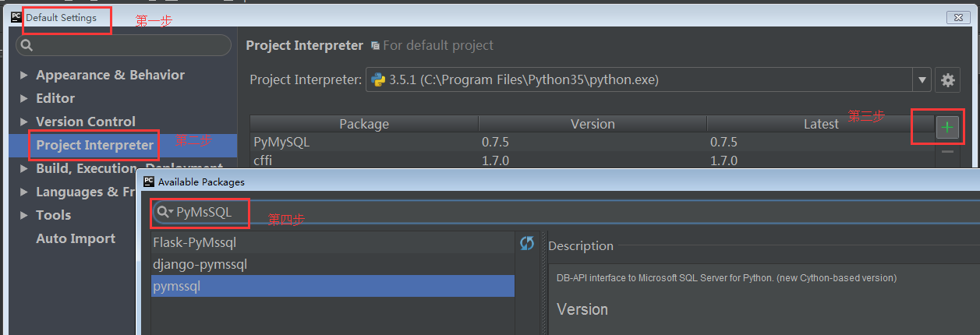Click the minus uninstall package button
This screenshot has width=980, height=335.
click(947, 152)
